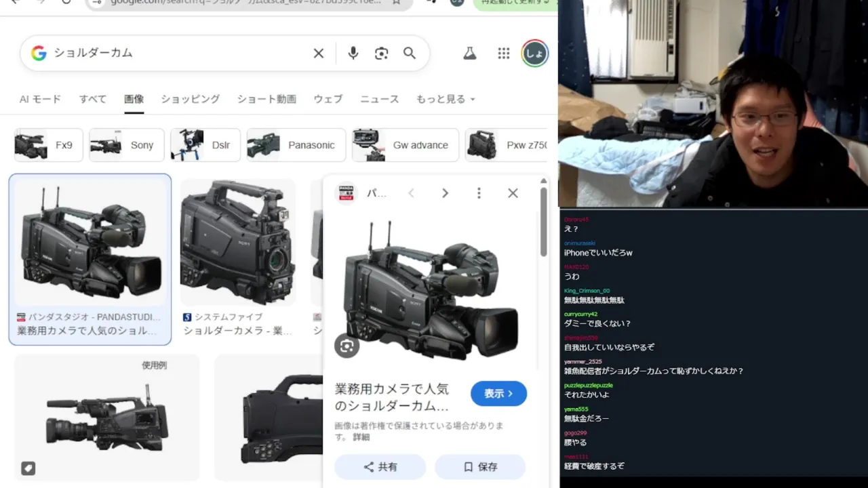Click the Google logo in search box
The image size is (868, 488).
(x=39, y=54)
